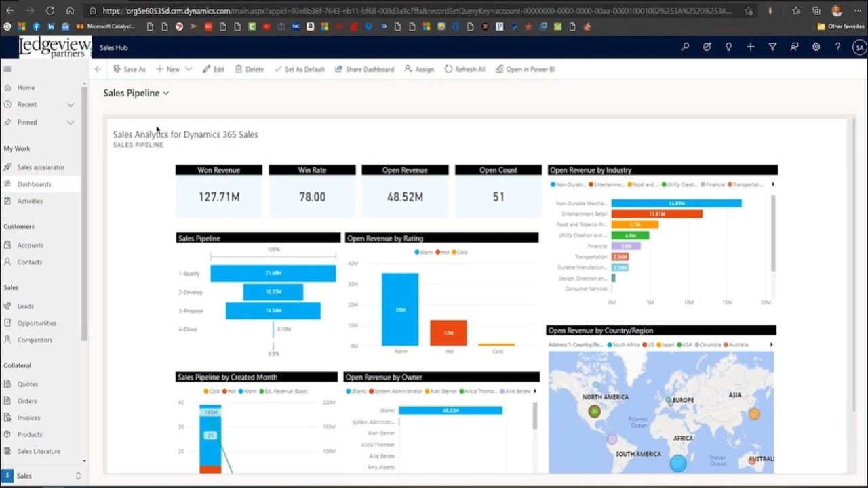This screenshot has width=868, height=488.
Task: Expand the Pinned section chevron
Action: 71,123
